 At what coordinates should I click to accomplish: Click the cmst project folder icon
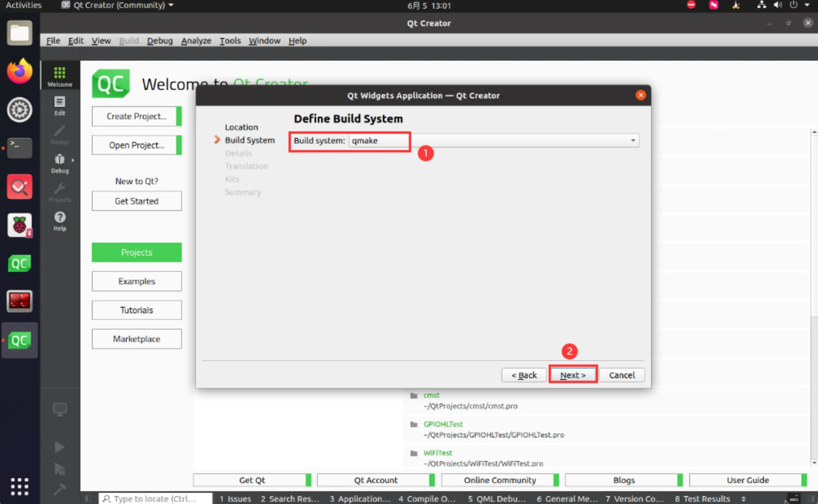tap(414, 395)
